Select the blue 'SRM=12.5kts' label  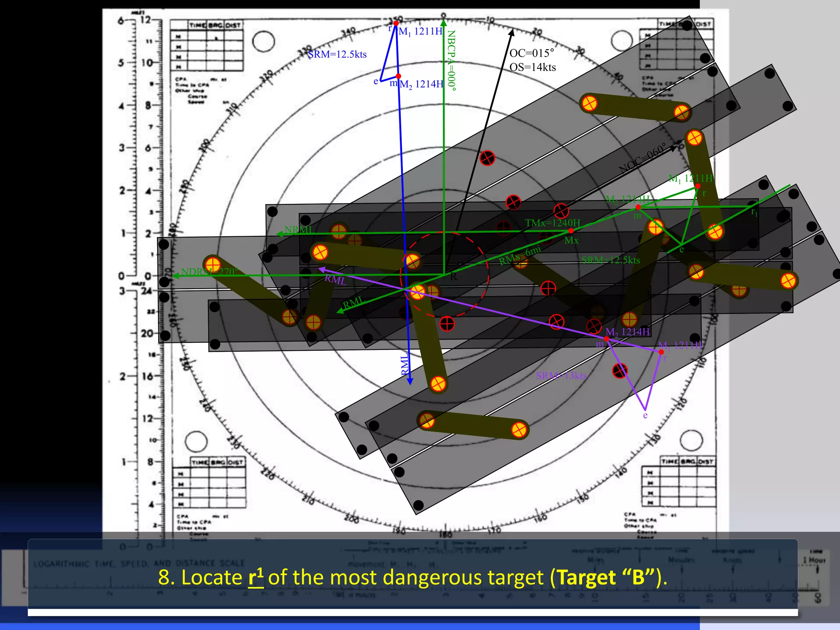pyautogui.click(x=337, y=55)
